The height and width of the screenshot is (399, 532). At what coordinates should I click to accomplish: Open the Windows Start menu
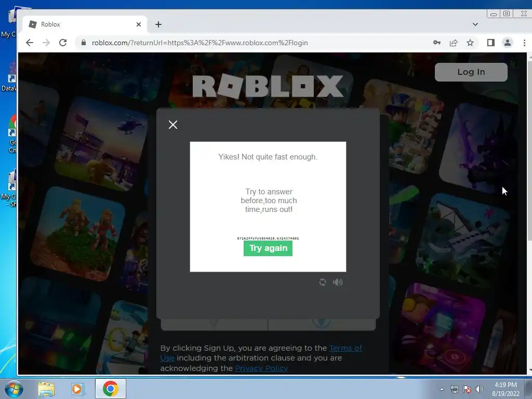click(14, 389)
